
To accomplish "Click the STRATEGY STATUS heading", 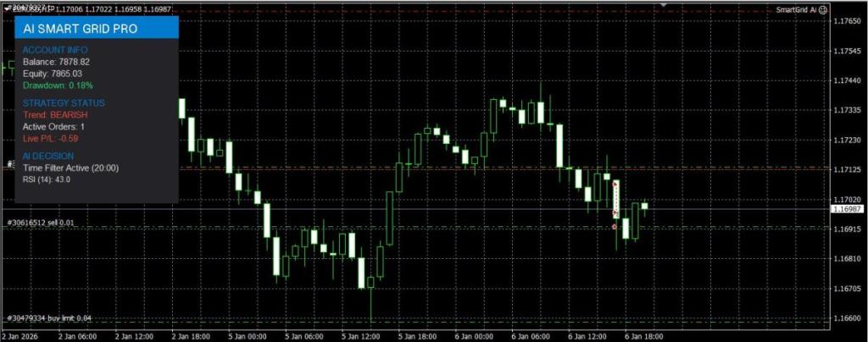I will 64,103.
